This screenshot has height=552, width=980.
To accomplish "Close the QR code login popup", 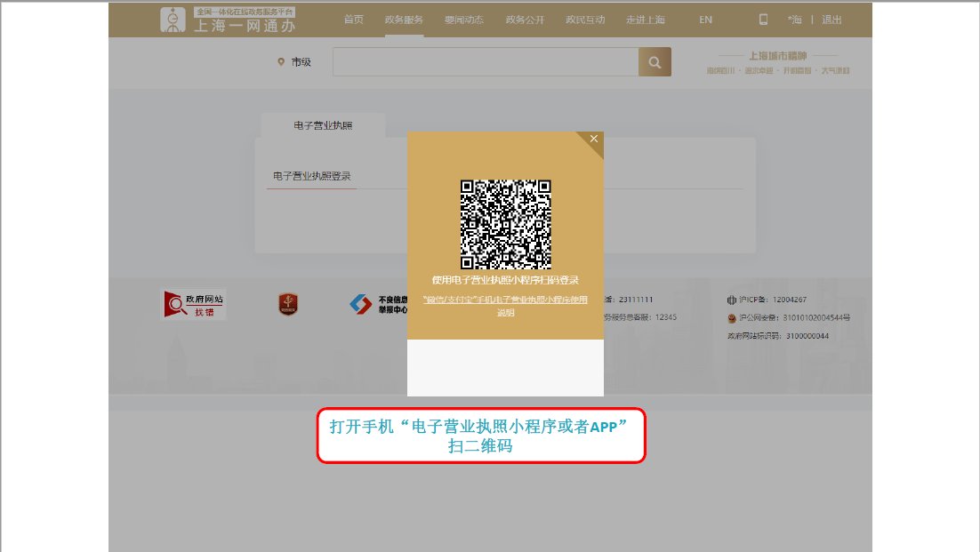I will click(x=594, y=139).
